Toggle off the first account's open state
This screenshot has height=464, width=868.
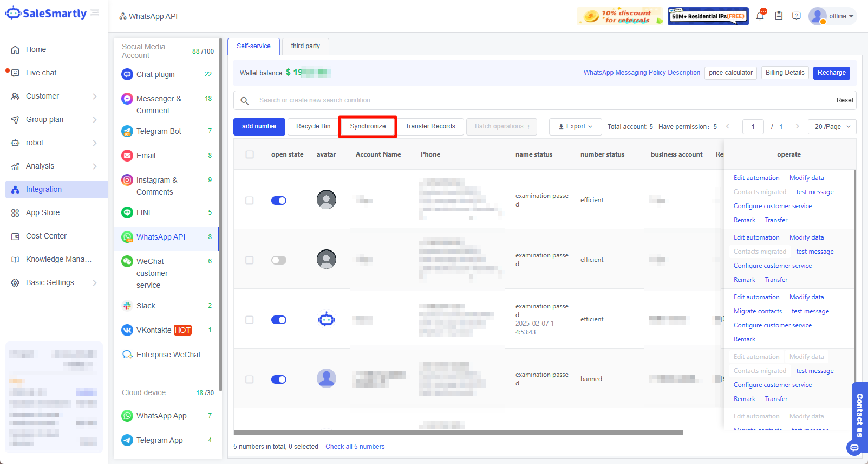[279, 201]
